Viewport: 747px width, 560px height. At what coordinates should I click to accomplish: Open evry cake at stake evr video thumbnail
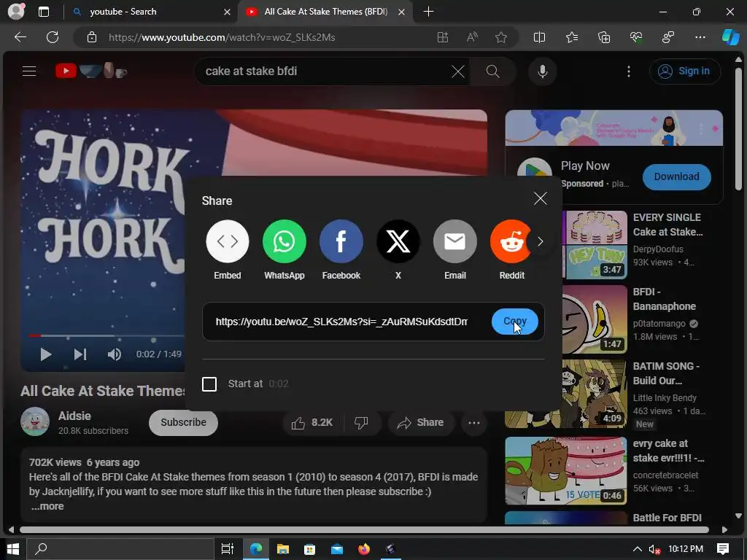click(x=565, y=470)
